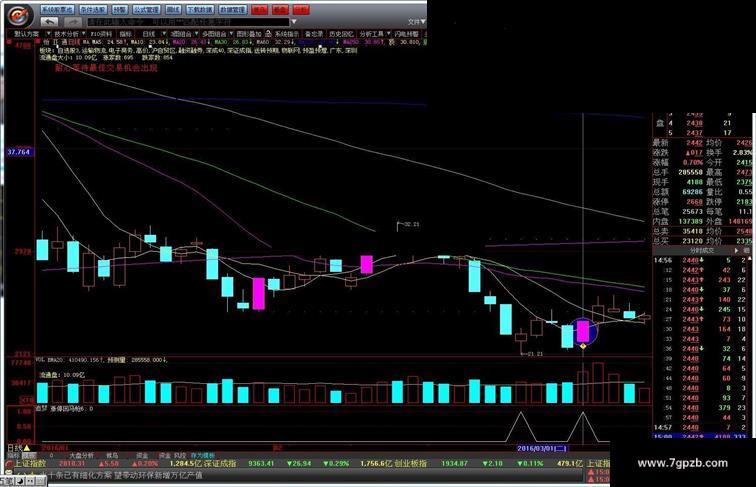Click the scrolling news headline text
This screenshot has width=756, height=487.
pyautogui.click(x=124, y=475)
